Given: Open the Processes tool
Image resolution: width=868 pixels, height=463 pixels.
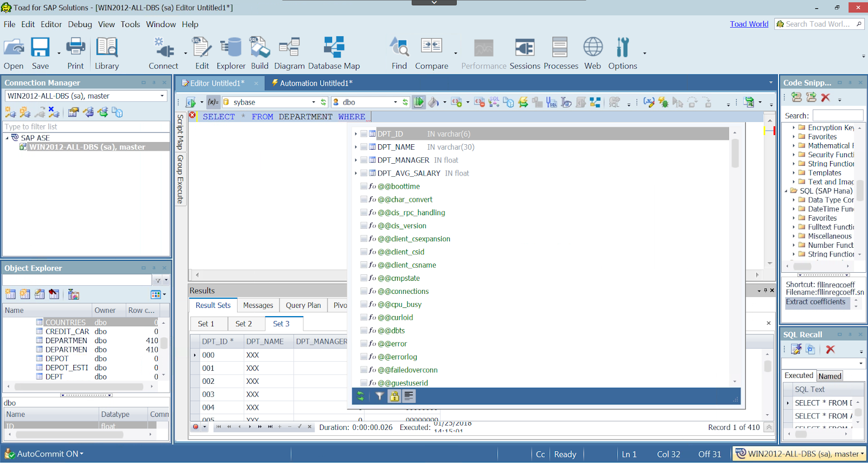Looking at the screenshot, I should (x=561, y=53).
